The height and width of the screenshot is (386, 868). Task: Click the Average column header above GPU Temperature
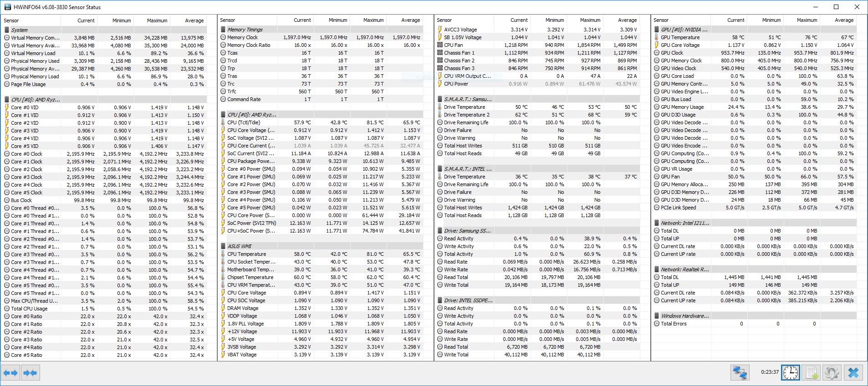click(x=843, y=20)
